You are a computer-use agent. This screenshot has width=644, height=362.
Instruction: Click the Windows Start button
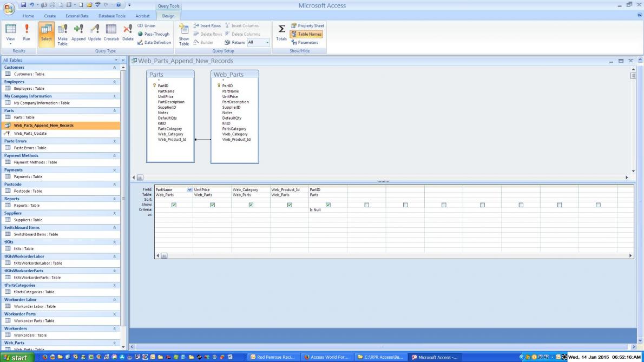(x=16, y=357)
